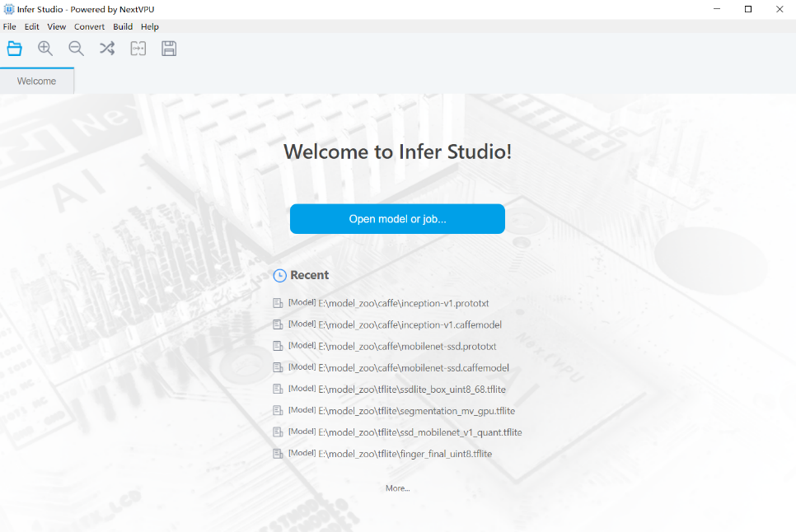The width and height of the screenshot is (796, 532).
Task: Open recent model mobilenet-ssd.caffemodel
Action: (x=414, y=367)
